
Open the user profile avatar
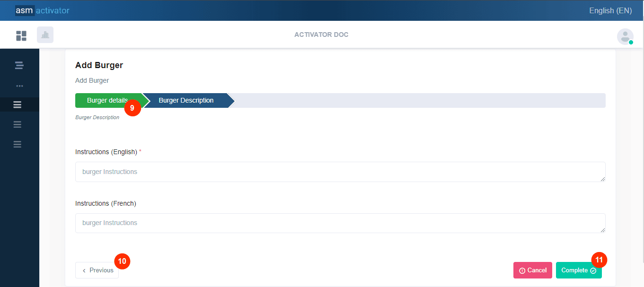pos(625,36)
